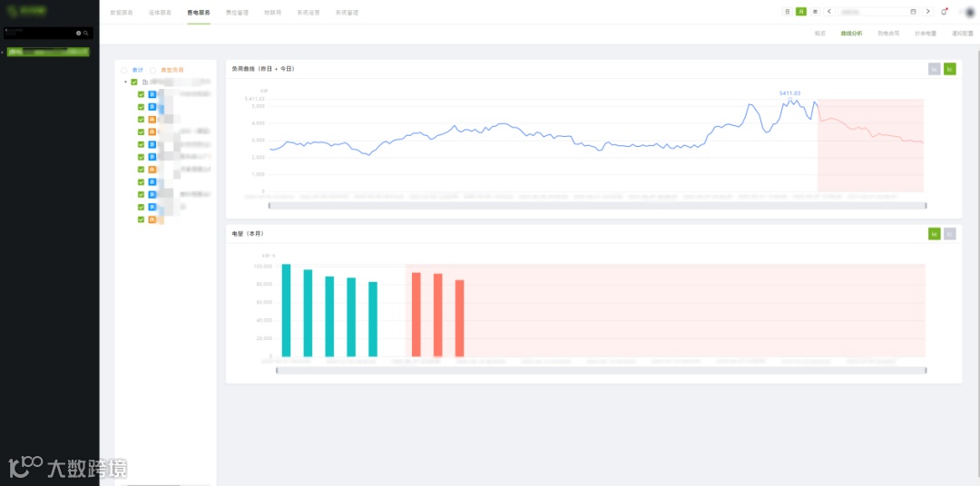Switch time granularity to 年
Screen dimensions: 980x486
click(x=815, y=12)
